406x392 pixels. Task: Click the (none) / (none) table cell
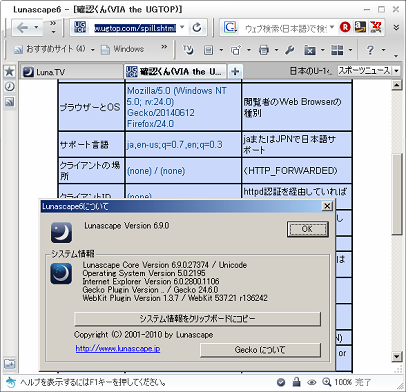point(183,171)
